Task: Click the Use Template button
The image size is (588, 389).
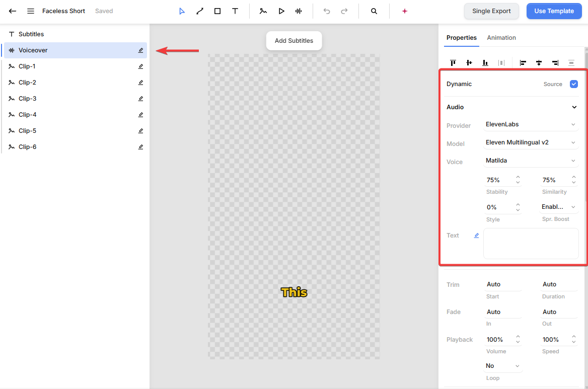Action: 554,11
